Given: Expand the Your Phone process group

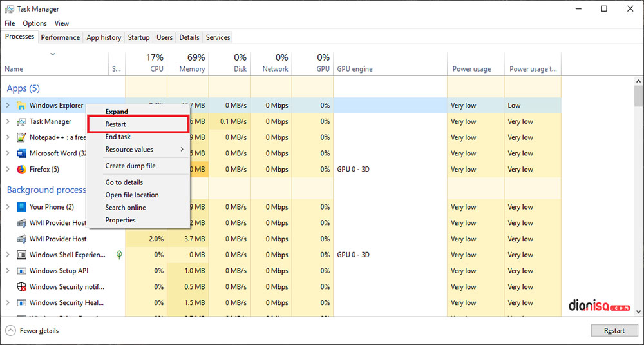Looking at the screenshot, I should tap(8, 207).
